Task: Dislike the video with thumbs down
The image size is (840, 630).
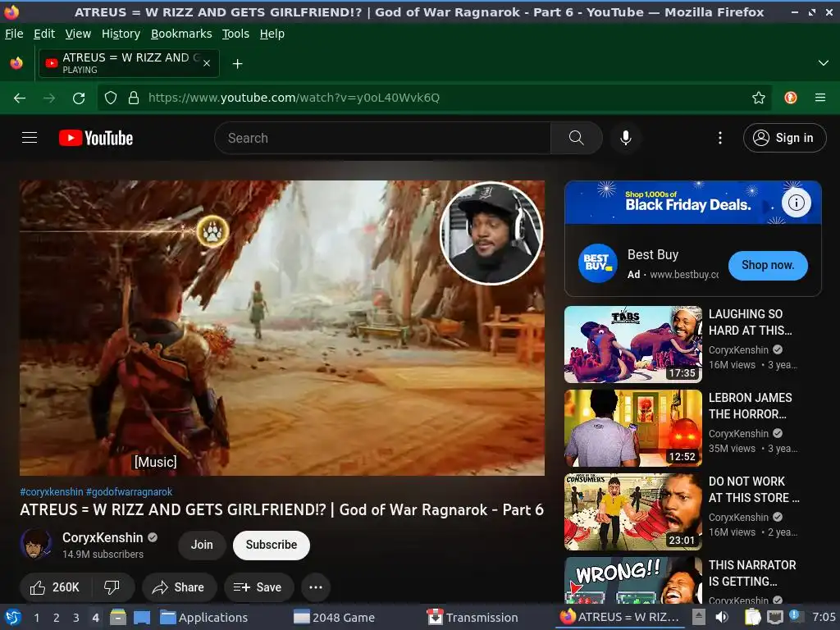Action: 112,587
